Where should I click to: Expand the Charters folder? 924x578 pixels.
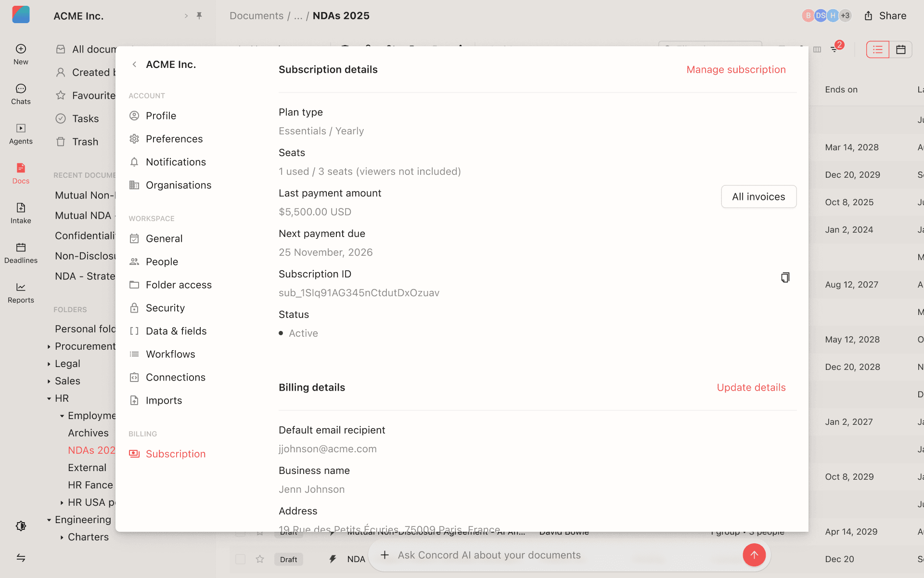(x=62, y=537)
